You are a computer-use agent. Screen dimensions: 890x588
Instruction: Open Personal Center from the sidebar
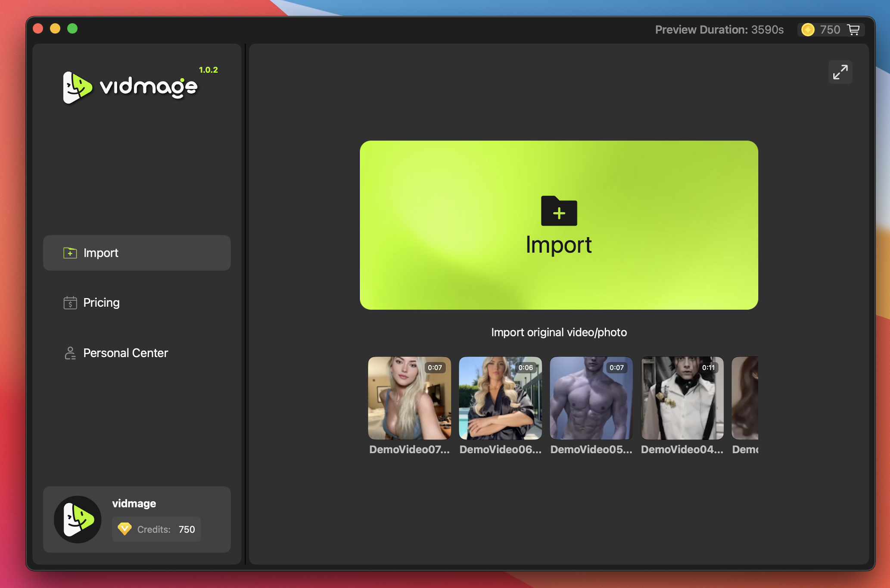[125, 353]
